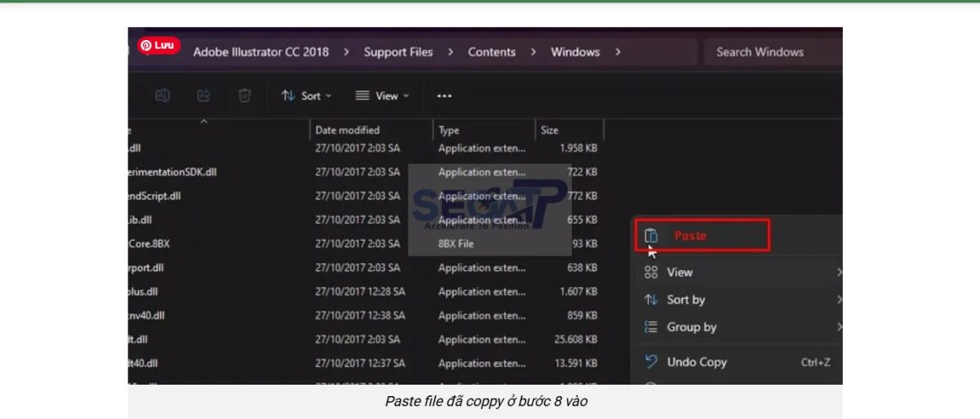Click the Windows breadcrumb segment
This screenshot has width=980, height=419.
coord(575,51)
